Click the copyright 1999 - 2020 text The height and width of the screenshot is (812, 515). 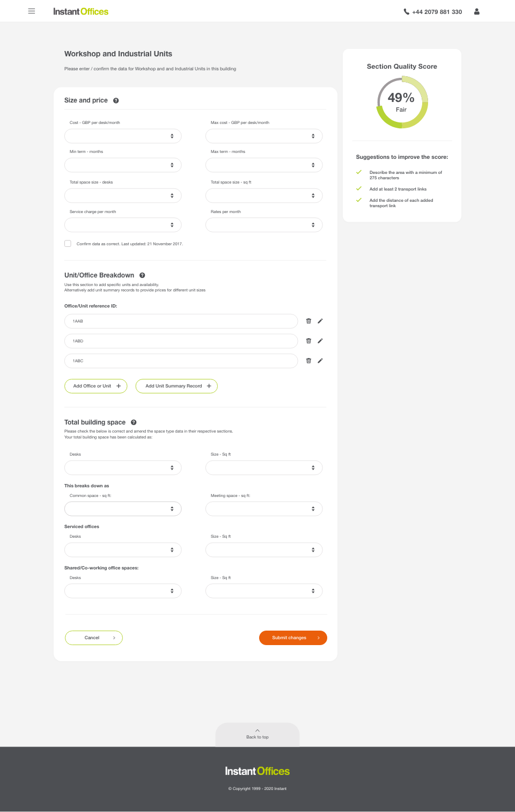point(257,788)
